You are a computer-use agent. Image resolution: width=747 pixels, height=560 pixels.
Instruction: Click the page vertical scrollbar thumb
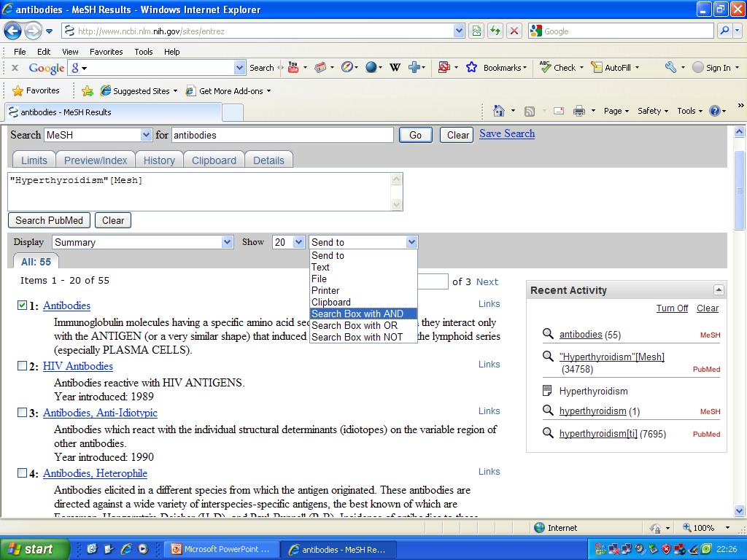(740, 190)
